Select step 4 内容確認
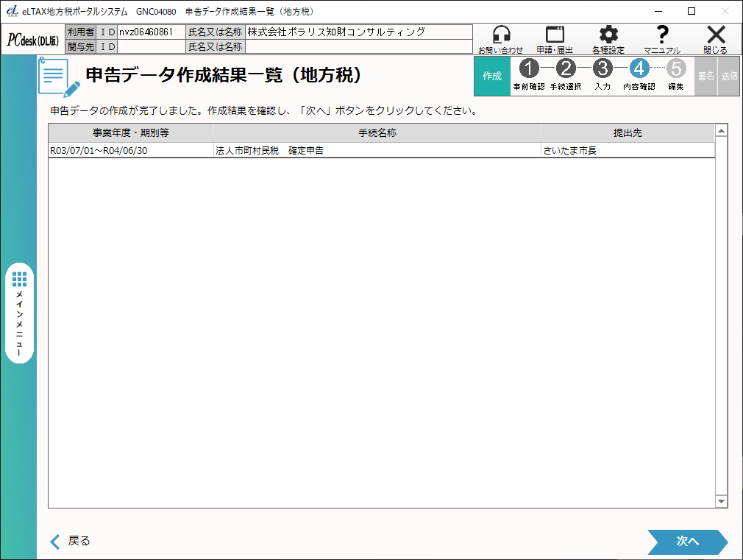Screen dimensions: 743x560 tap(639, 75)
